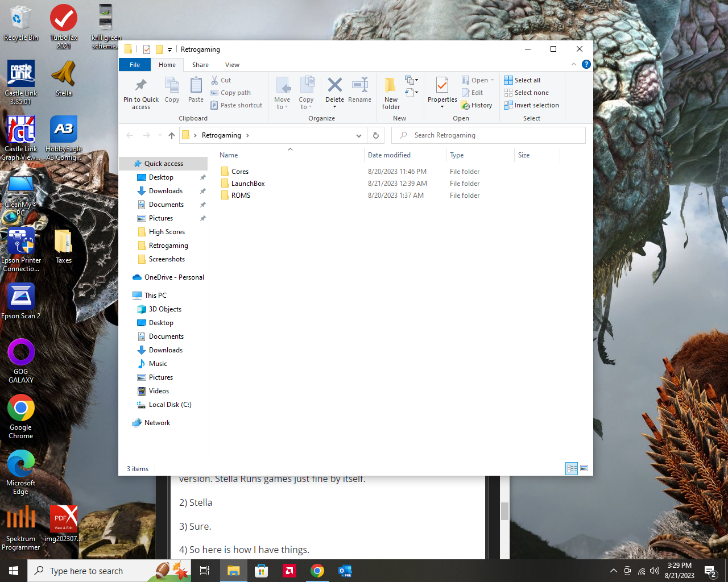Open Microsoft Store in the taskbar

tap(262, 571)
